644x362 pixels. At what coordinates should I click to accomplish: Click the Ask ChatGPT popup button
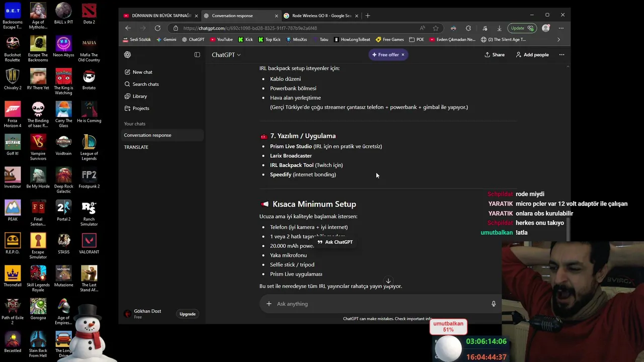pyautogui.click(x=335, y=242)
